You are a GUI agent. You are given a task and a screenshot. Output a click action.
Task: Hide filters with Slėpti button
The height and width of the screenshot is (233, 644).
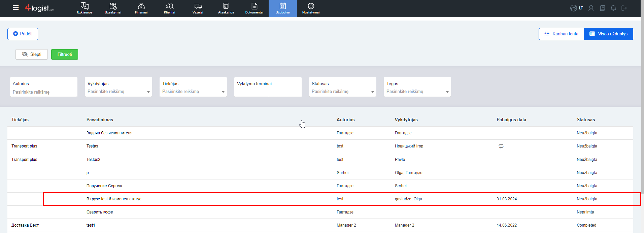[x=32, y=54]
